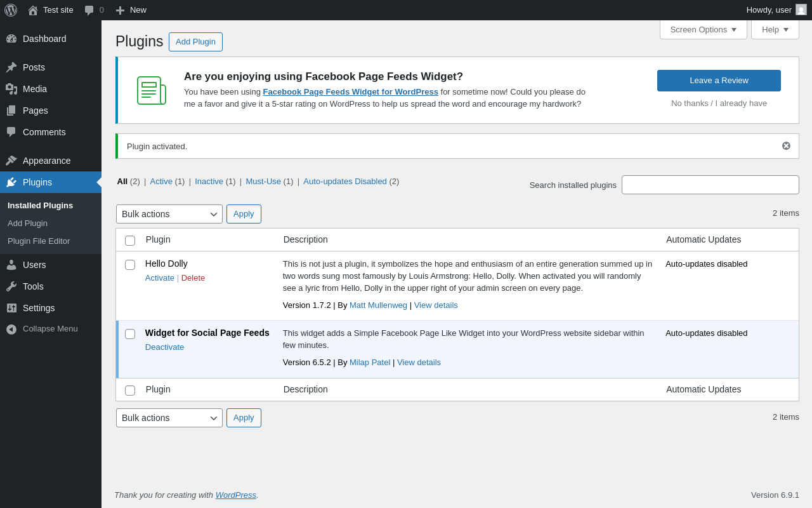Viewport: 812px width, 508px height.
Task: Click the Posts pushpin icon
Action: coord(11,67)
